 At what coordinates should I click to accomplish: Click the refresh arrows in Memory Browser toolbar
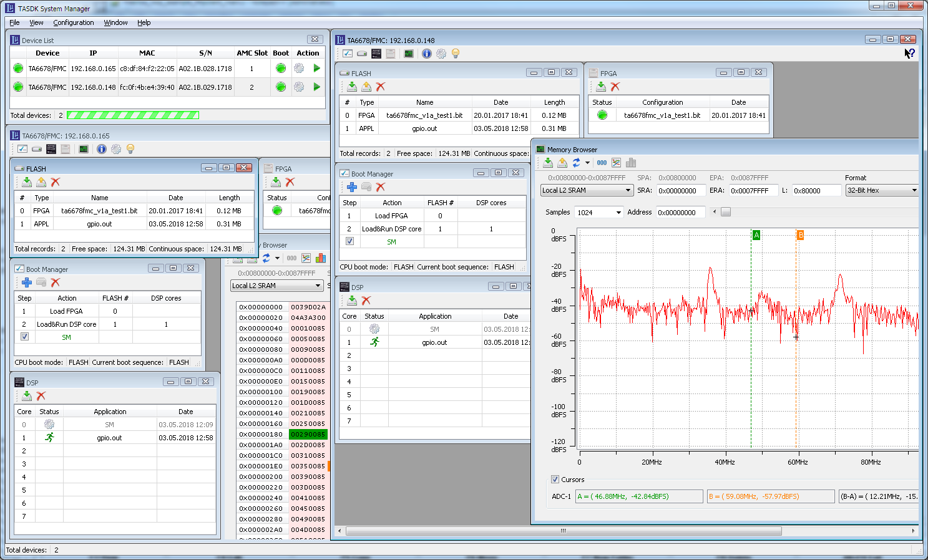(x=576, y=163)
